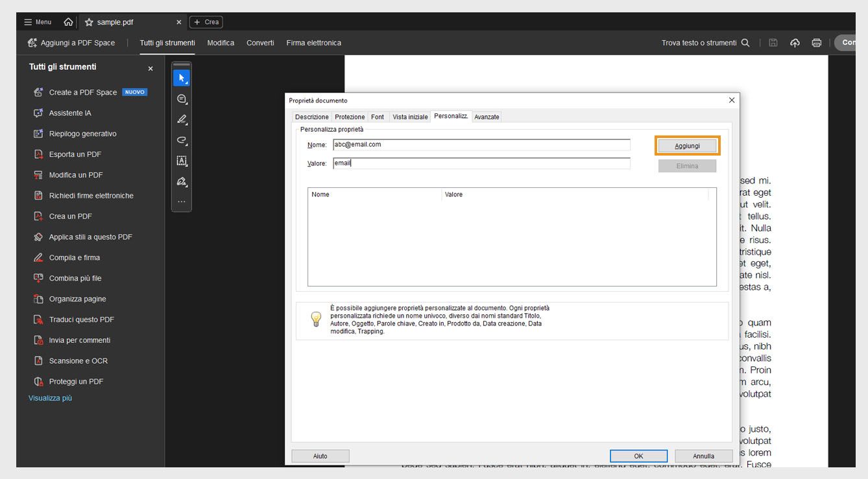Click the Elimina button
The image size is (868, 479).
pyautogui.click(x=687, y=166)
